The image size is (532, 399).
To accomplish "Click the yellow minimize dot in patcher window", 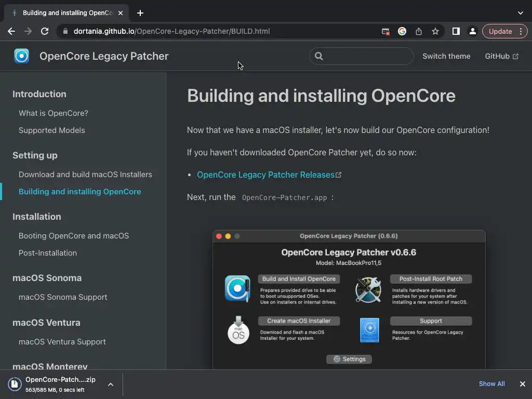I will [x=228, y=236].
